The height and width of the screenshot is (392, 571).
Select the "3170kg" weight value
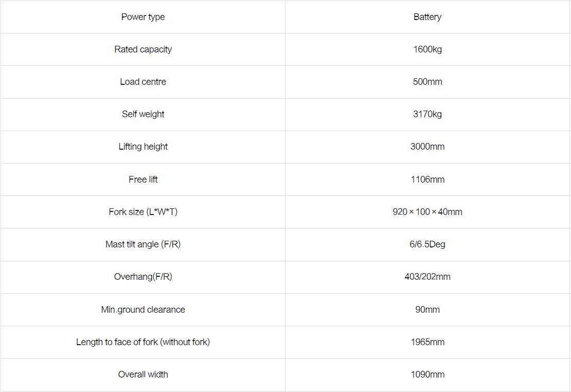tap(427, 114)
